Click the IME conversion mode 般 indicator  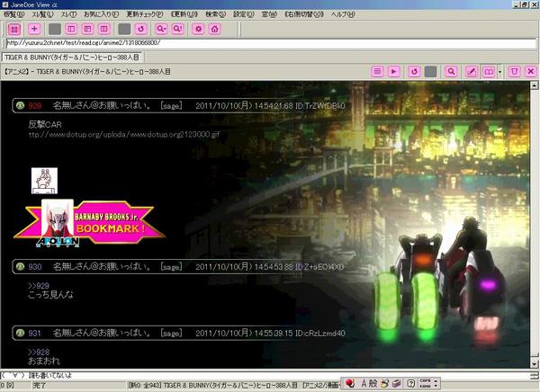click(373, 383)
